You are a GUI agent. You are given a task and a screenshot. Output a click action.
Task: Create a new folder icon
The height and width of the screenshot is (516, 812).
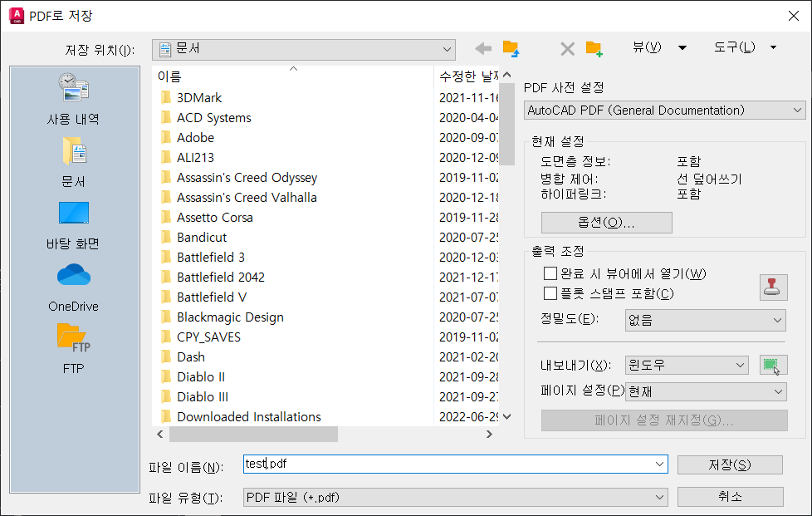point(594,49)
